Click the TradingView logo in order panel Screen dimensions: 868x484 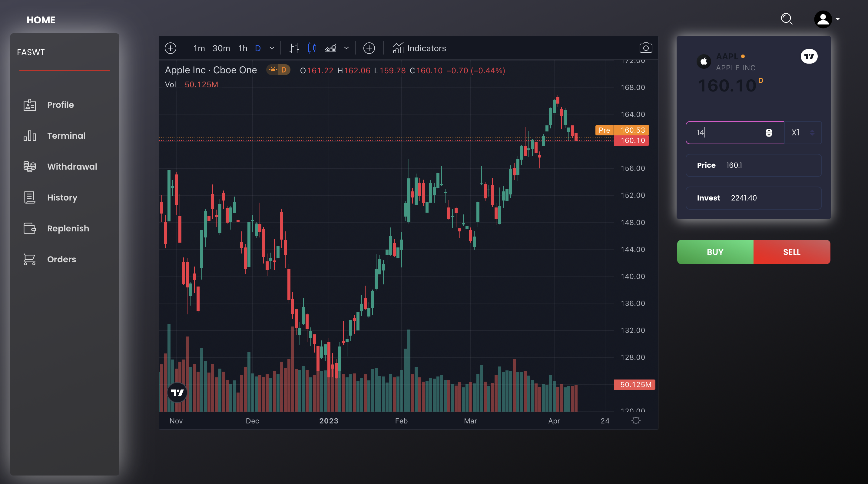[809, 56]
